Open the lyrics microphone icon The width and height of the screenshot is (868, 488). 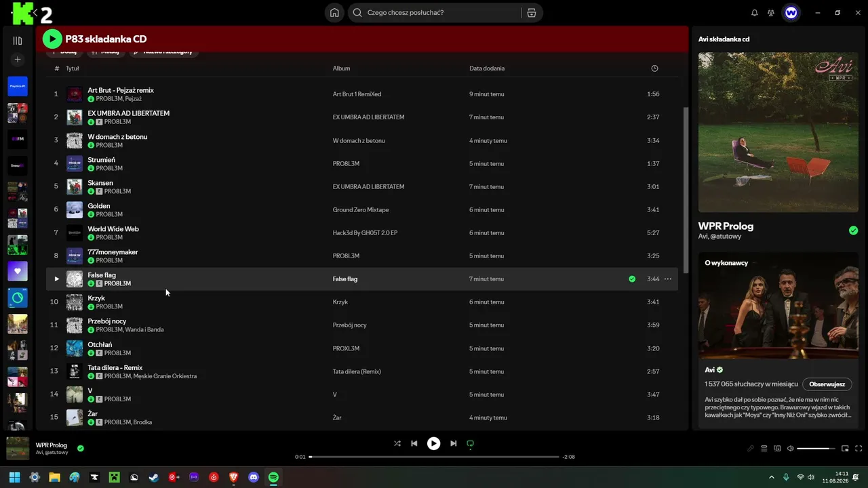click(751, 449)
